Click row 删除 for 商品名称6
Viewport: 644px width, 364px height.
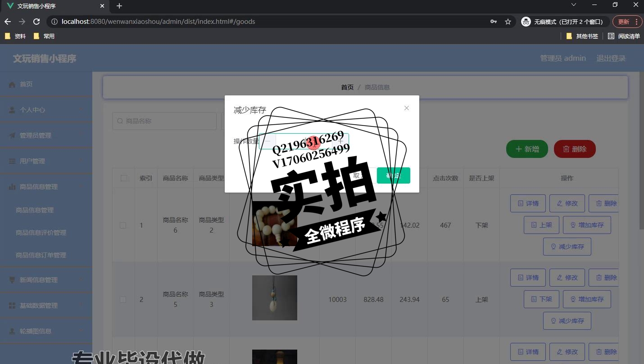coord(604,203)
